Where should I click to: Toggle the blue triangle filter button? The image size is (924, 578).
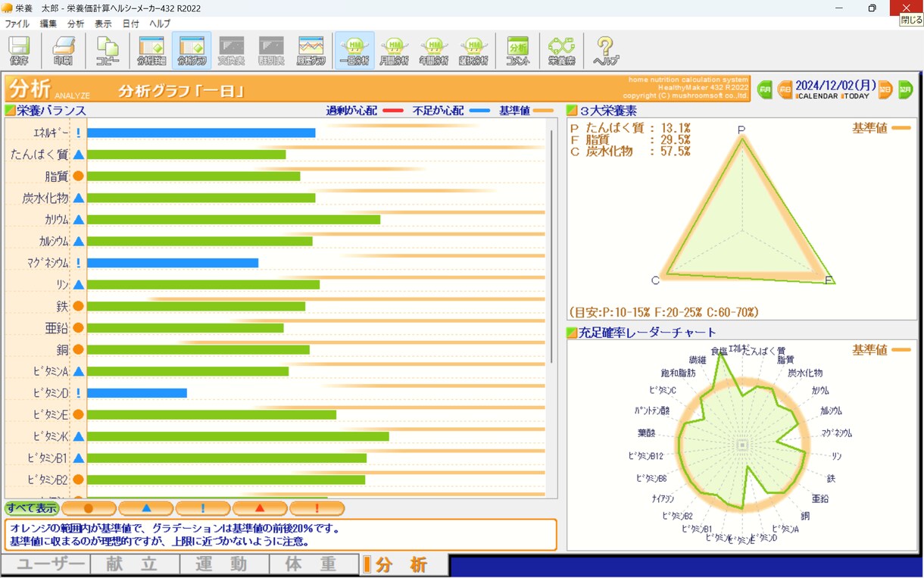(x=146, y=508)
